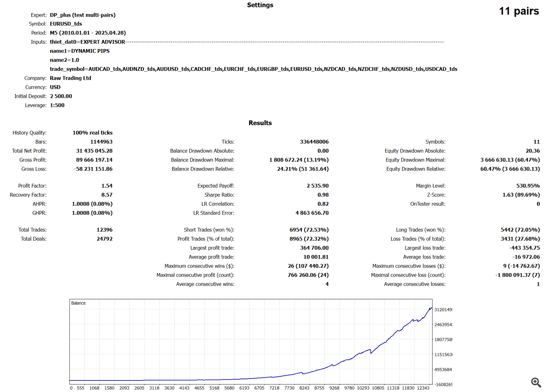Click the Profit Factor value 1.54

[107, 186]
